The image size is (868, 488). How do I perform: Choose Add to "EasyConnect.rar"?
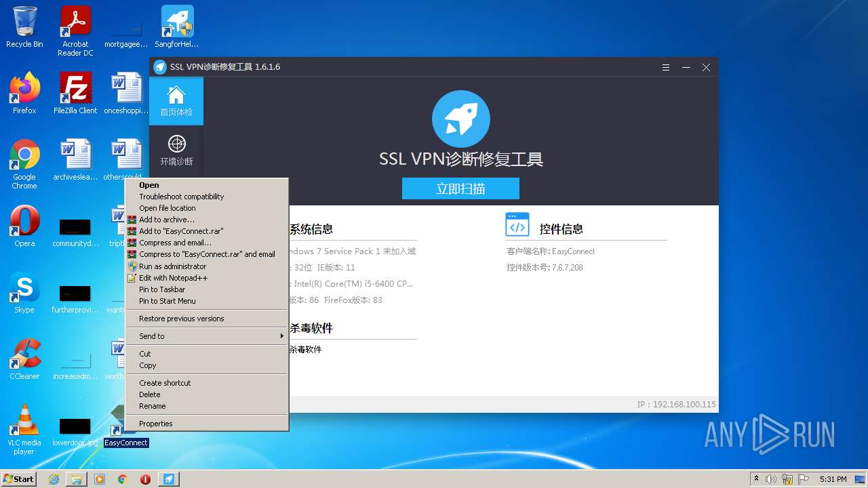click(207, 231)
